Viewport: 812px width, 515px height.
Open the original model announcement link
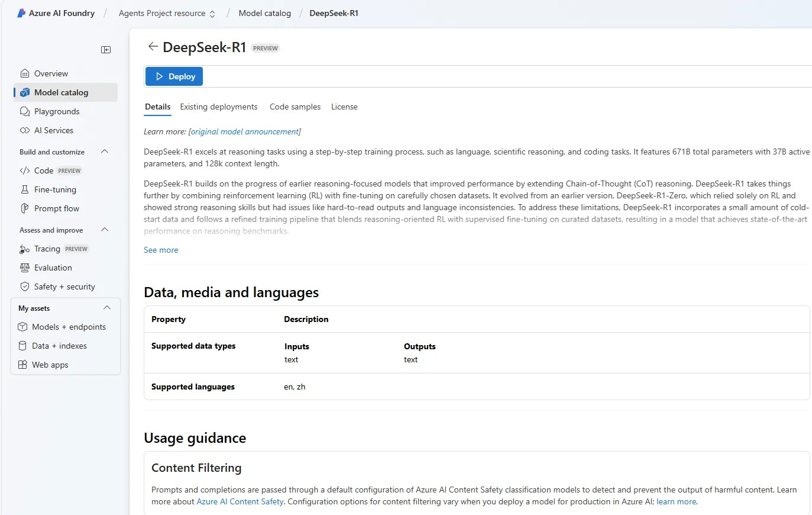244,131
